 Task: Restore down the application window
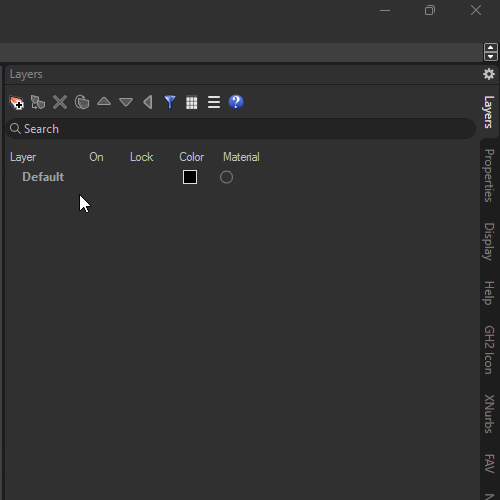[x=430, y=11]
